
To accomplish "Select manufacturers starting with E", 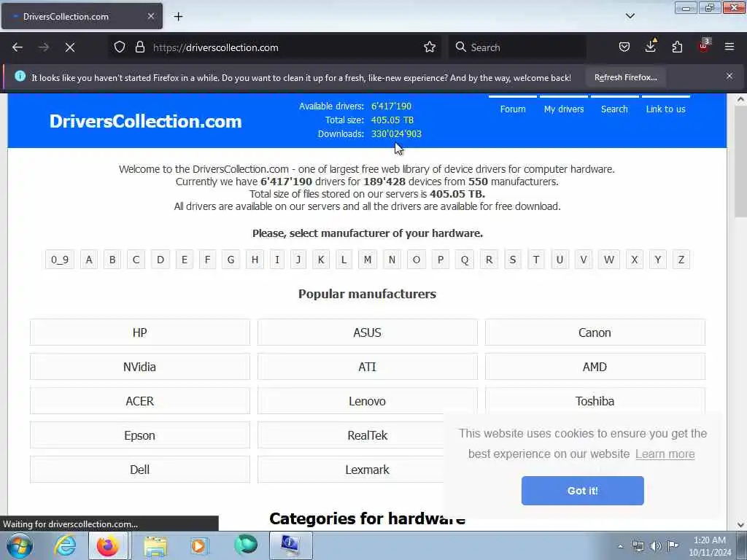I will (x=185, y=260).
